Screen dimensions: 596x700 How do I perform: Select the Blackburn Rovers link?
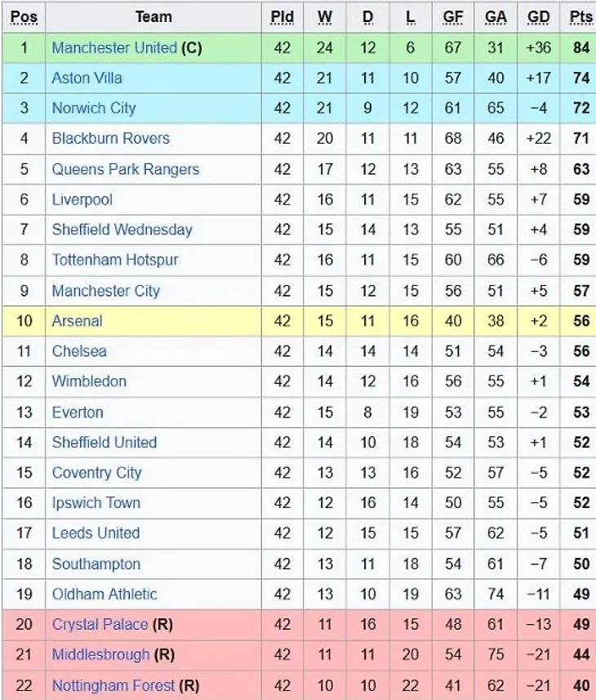tap(110, 138)
